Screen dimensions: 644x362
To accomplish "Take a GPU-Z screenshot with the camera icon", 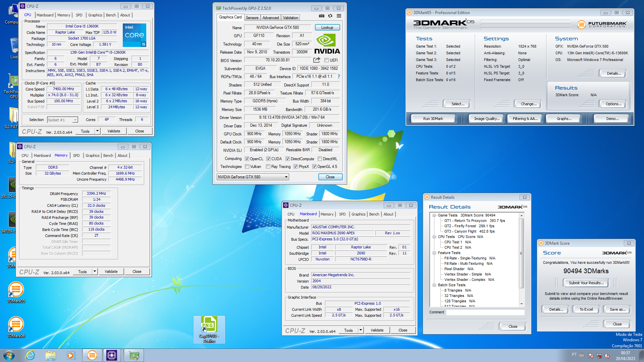I will 321,16.
